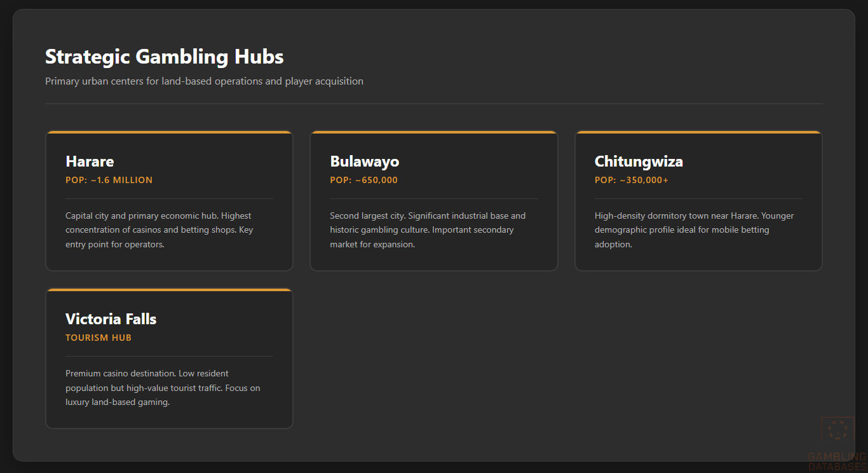Screen dimensions: 868x473
Task: Click Harare's "POP: ~1.6 MILLION" label
Action: (109, 180)
